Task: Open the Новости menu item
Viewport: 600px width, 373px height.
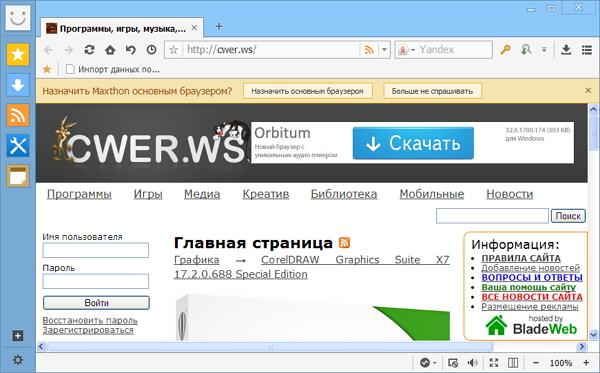Action: [509, 194]
